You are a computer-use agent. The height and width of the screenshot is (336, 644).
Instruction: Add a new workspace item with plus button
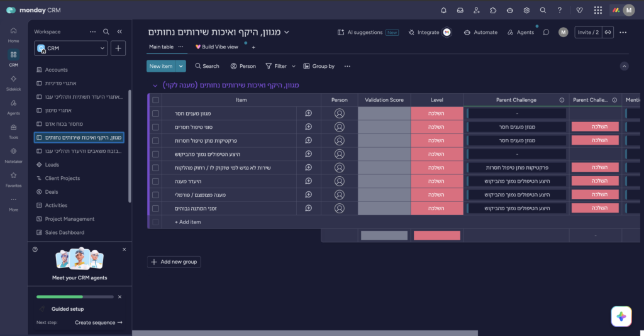[x=118, y=48]
